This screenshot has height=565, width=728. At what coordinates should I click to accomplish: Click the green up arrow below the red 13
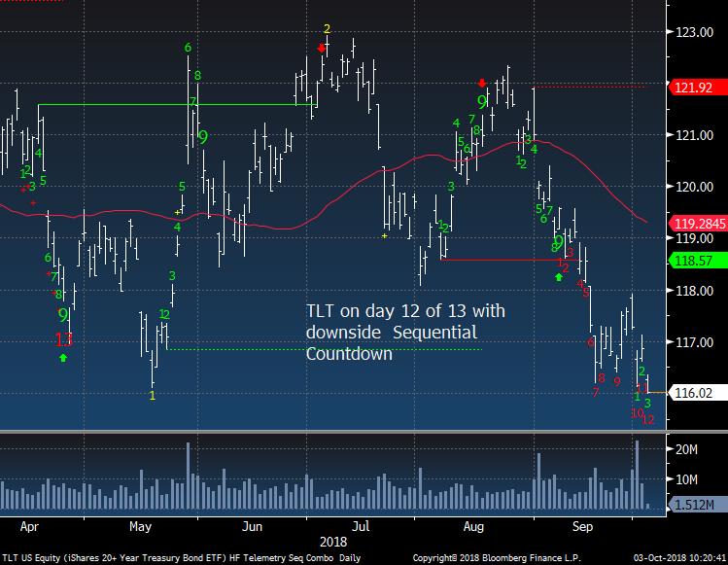(63, 358)
